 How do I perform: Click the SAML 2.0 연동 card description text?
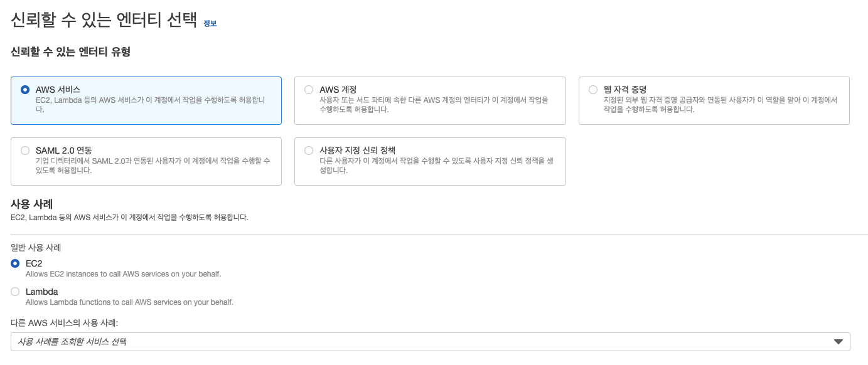tap(153, 166)
